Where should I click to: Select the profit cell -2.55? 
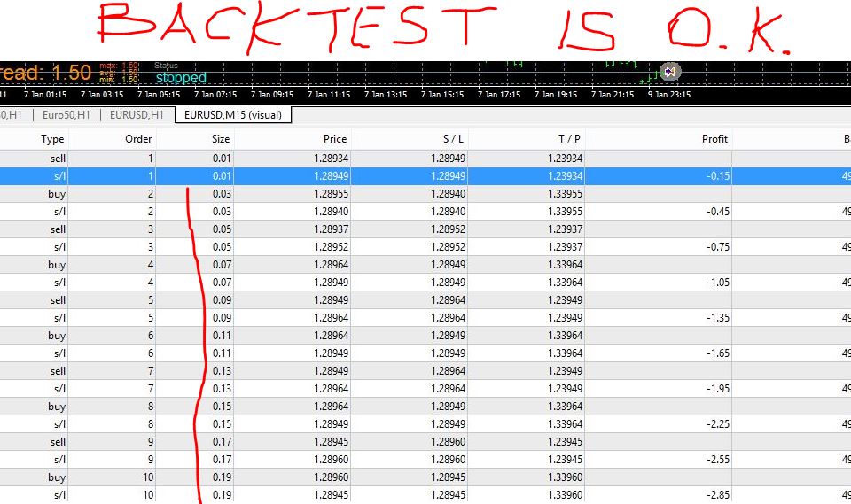718,460
